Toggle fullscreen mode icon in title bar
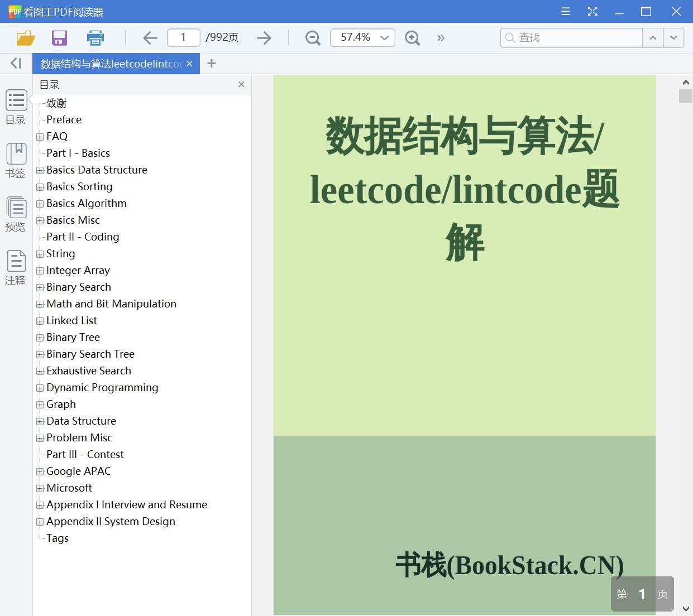 point(592,11)
